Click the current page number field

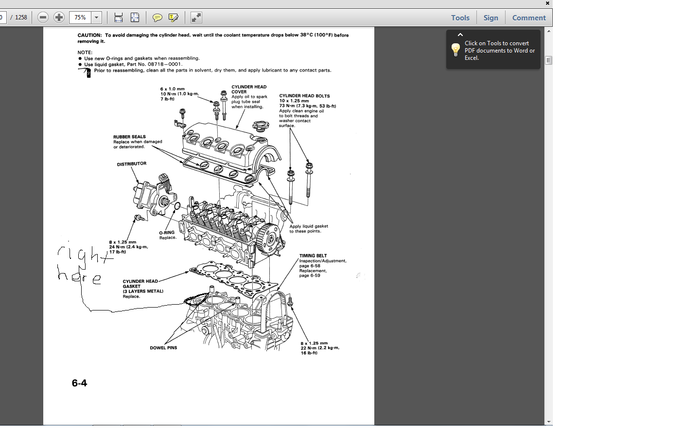(3, 17)
